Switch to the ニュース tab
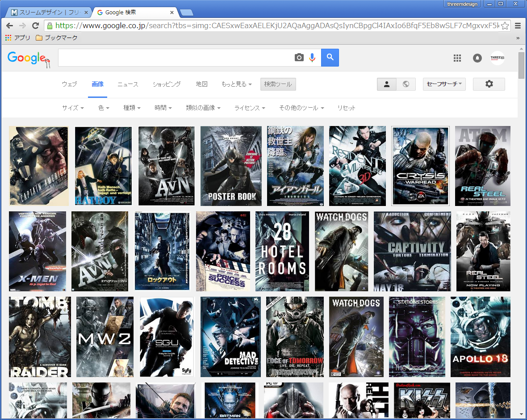Viewport: 527px width, 420px height. (x=128, y=84)
